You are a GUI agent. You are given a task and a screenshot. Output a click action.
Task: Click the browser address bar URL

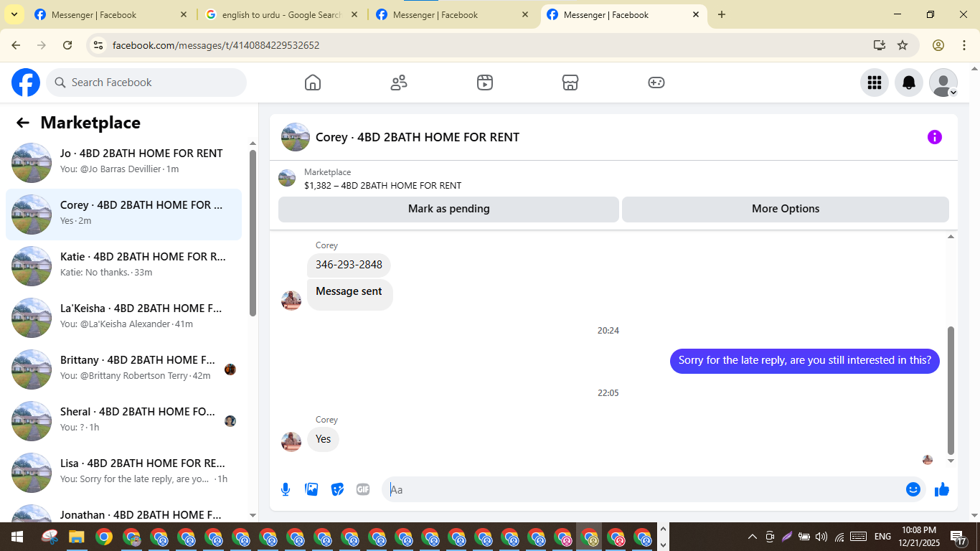[x=216, y=45]
